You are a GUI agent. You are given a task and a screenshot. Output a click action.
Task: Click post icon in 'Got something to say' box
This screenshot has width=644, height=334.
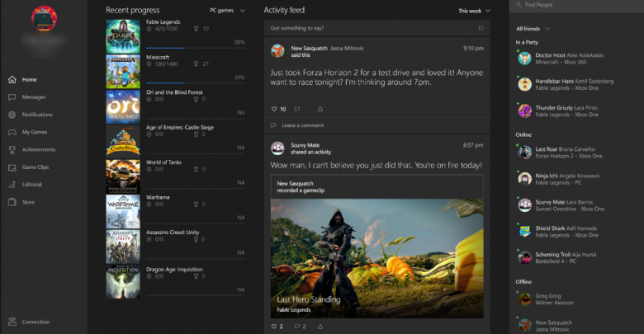click(481, 28)
